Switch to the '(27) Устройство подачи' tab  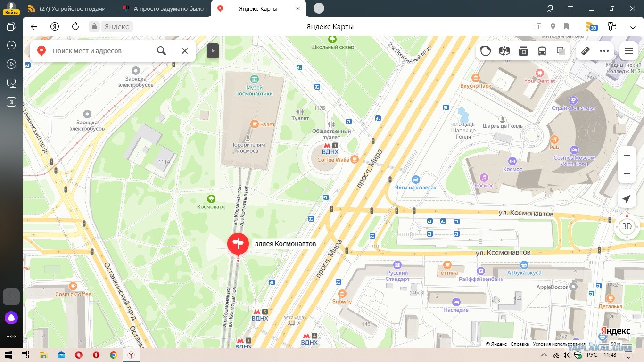pos(69,8)
